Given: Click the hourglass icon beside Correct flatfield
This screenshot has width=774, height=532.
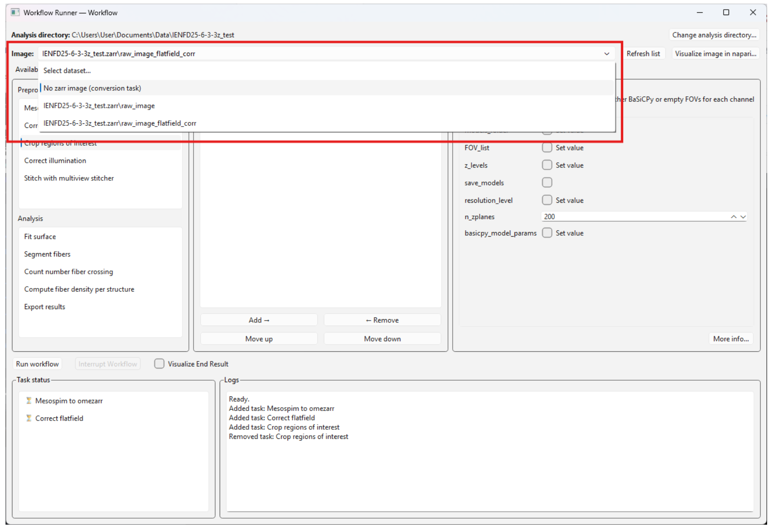Looking at the screenshot, I should tap(28, 418).
